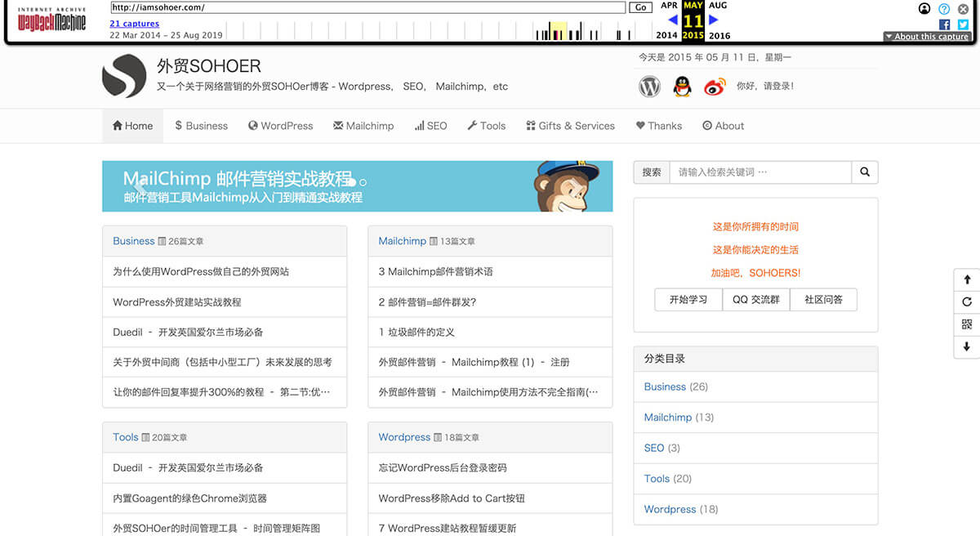The image size is (980, 536).
Task: Open the Thanks navigation item
Action: 658,126
